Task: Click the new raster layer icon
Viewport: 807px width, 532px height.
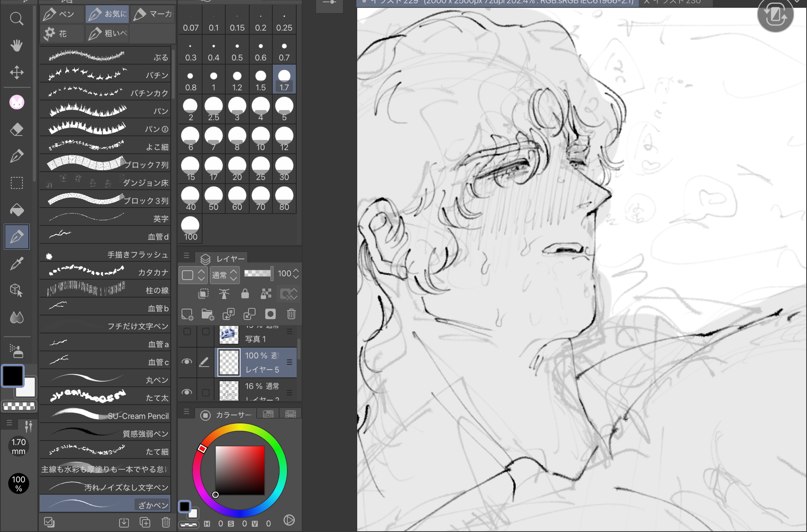Action: click(187, 314)
